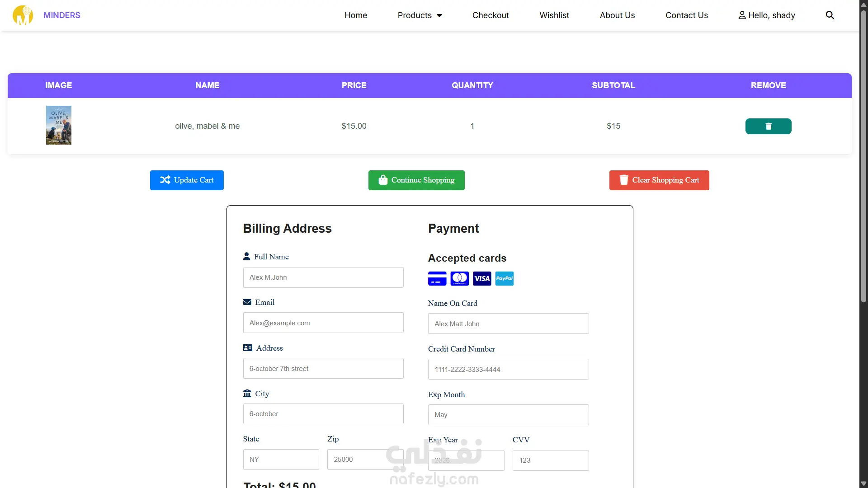Click the generic credit card icon
This screenshot has width=868, height=488.
click(437, 278)
